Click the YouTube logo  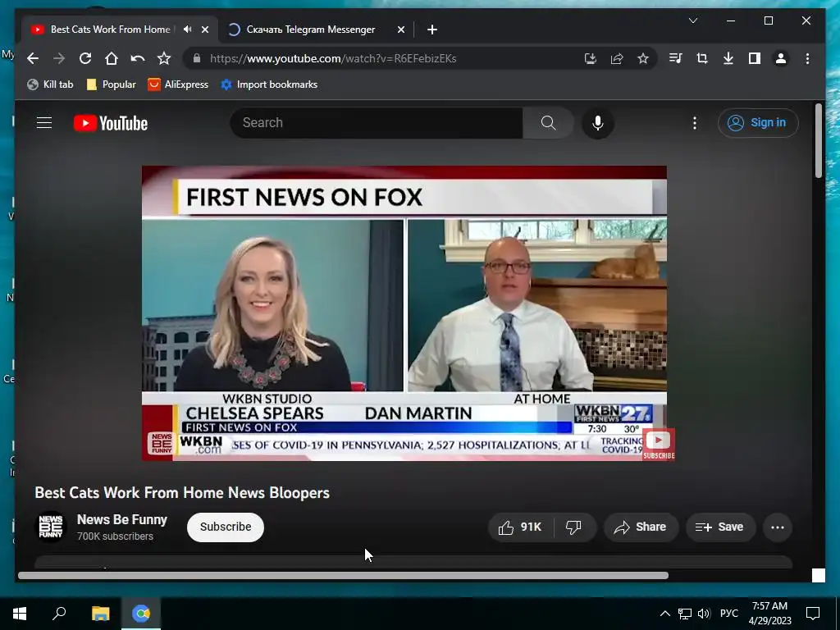[111, 123]
